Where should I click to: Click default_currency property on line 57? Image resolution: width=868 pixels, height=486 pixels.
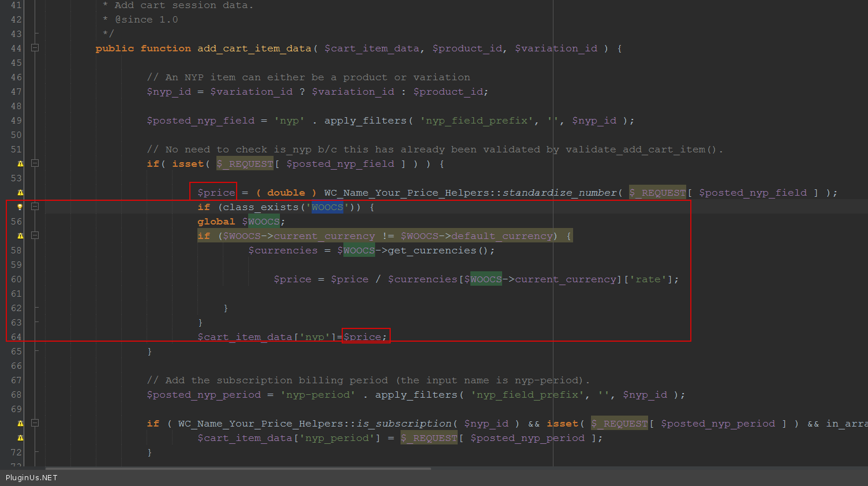pos(502,236)
